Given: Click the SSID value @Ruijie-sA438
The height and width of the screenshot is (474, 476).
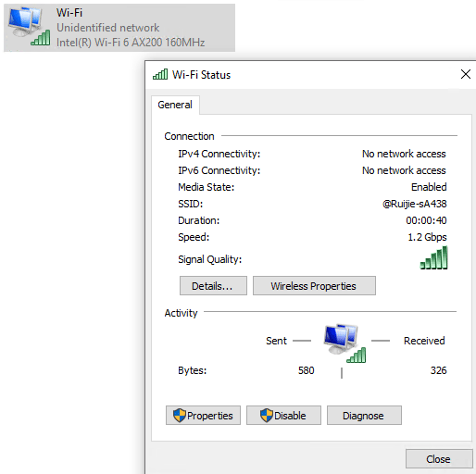Looking at the screenshot, I should point(414,204).
